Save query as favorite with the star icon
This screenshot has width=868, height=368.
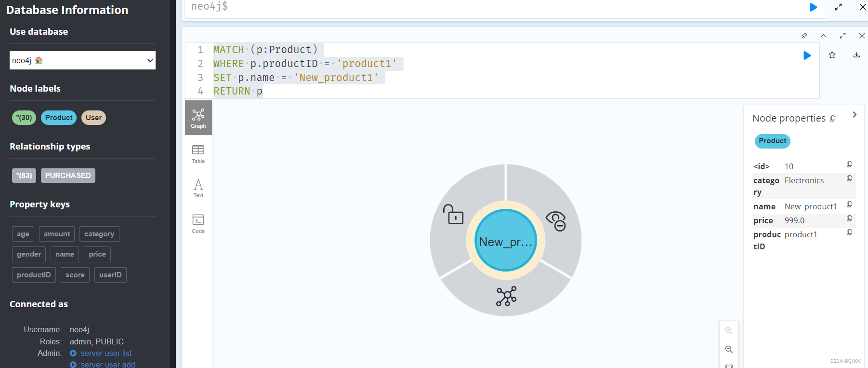(x=832, y=55)
